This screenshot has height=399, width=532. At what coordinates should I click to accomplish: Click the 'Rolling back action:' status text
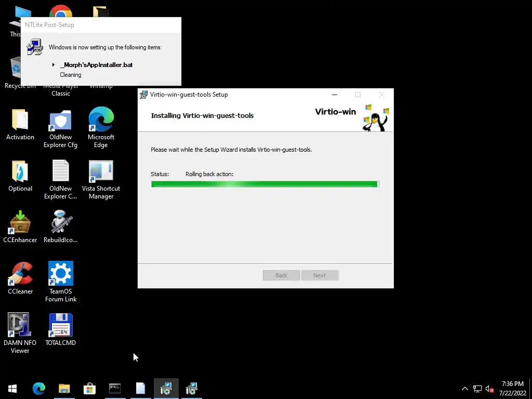tap(209, 174)
